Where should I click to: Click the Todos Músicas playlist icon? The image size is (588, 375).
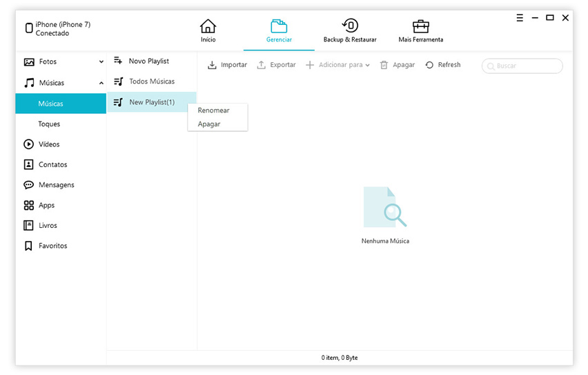click(119, 81)
